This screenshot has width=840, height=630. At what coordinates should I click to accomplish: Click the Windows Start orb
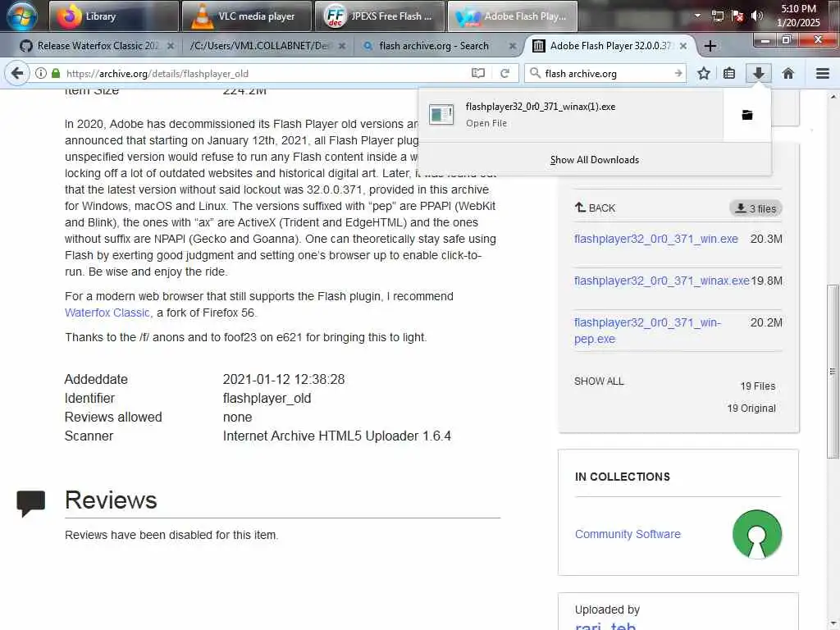click(22, 16)
